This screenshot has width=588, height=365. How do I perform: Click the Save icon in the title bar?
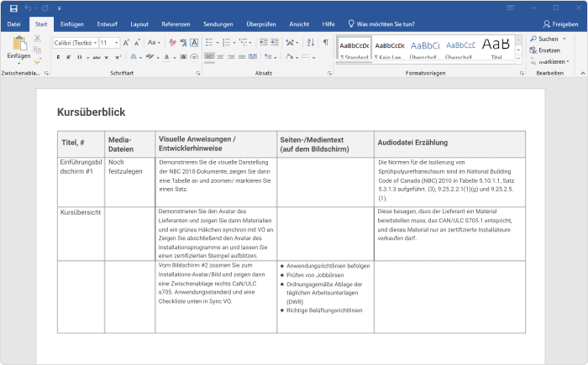tap(13, 8)
